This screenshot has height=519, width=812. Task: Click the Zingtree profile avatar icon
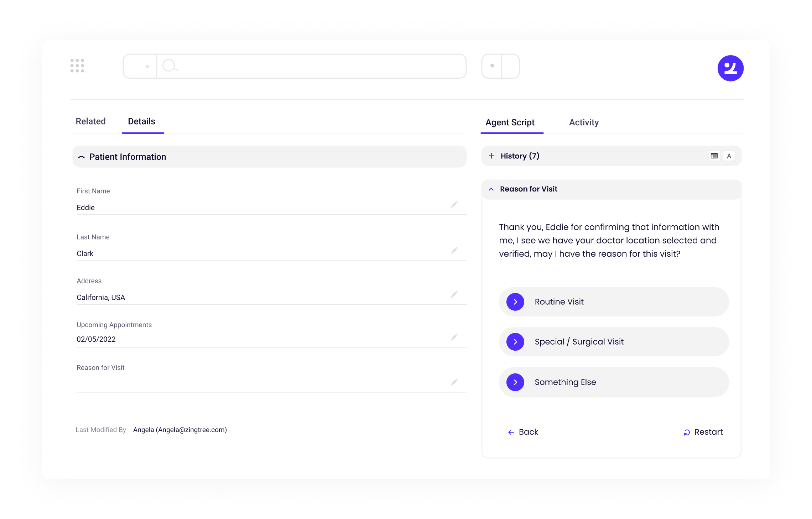tap(730, 68)
